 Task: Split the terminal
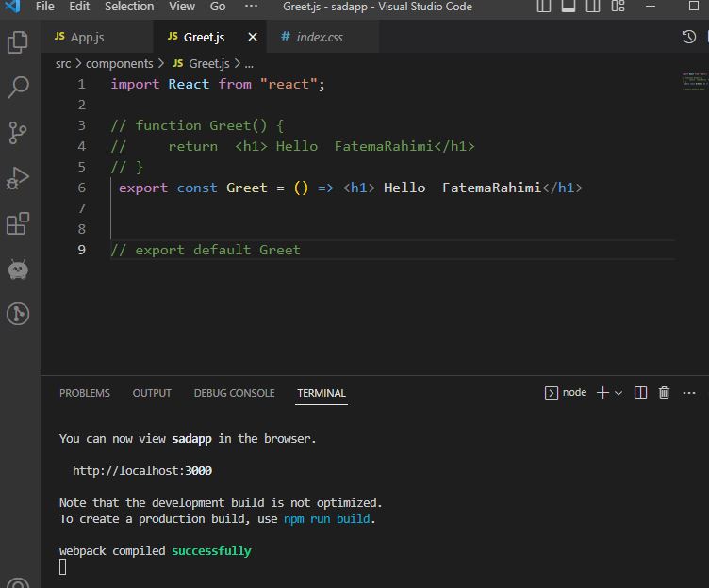coord(640,392)
